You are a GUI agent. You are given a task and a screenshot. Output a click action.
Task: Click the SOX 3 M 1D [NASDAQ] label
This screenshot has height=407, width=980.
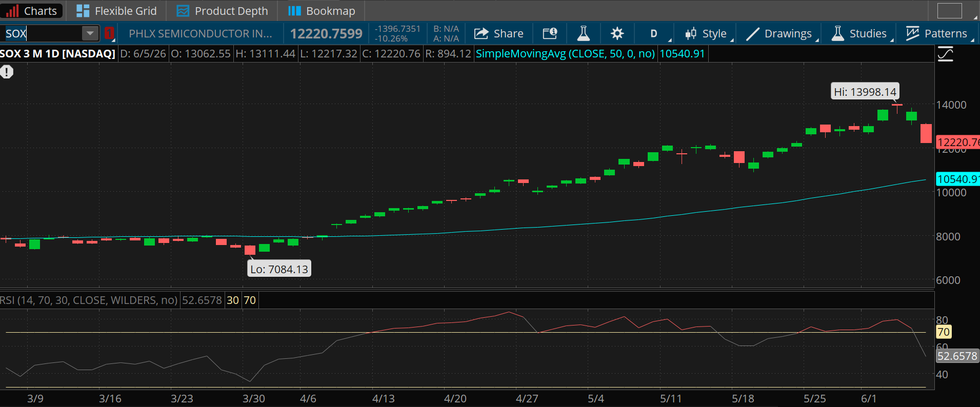click(x=57, y=54)
